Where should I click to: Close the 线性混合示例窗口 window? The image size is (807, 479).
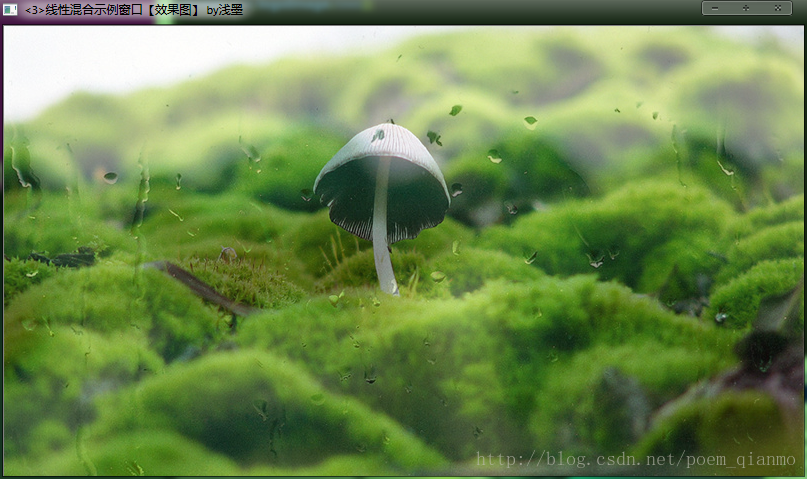click(778, 8)
